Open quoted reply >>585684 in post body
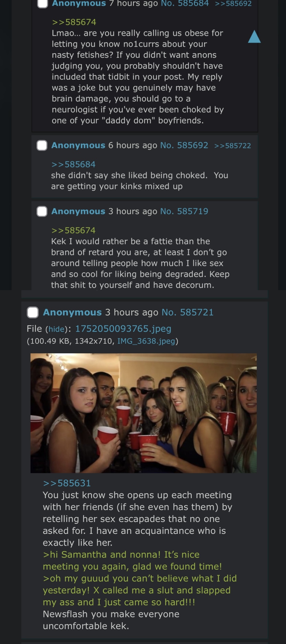Image resolution: width=286 pixels, height=644 pixels. (x=73, y=164)
